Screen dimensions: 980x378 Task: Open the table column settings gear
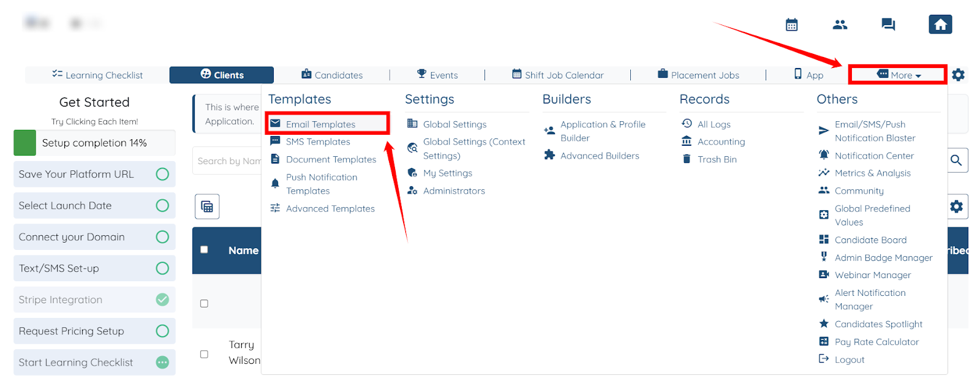(956, 206)
